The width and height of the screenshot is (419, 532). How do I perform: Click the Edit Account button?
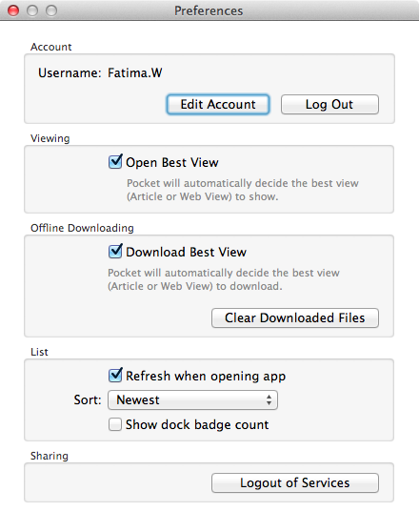pos(218,104)
